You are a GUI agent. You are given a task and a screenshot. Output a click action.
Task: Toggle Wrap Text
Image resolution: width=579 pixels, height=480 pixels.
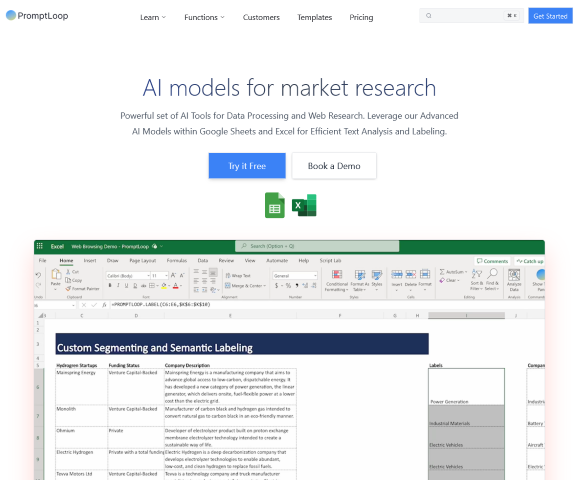coord(238,275)
